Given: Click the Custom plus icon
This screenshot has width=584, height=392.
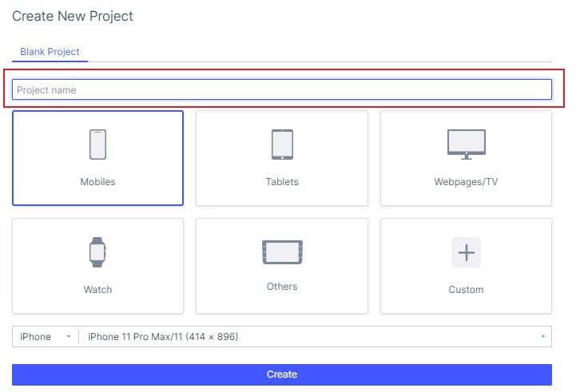Looking at the screenshot, I should pos(466,252).
